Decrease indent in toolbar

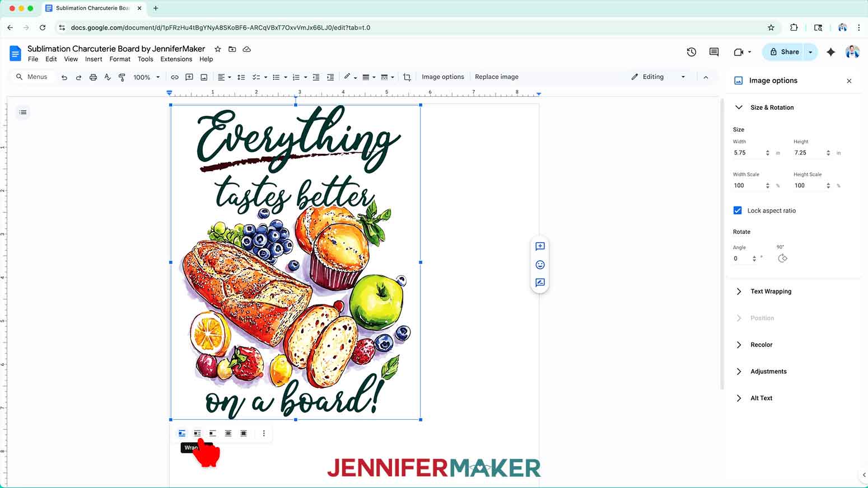(x=316, y=77)
